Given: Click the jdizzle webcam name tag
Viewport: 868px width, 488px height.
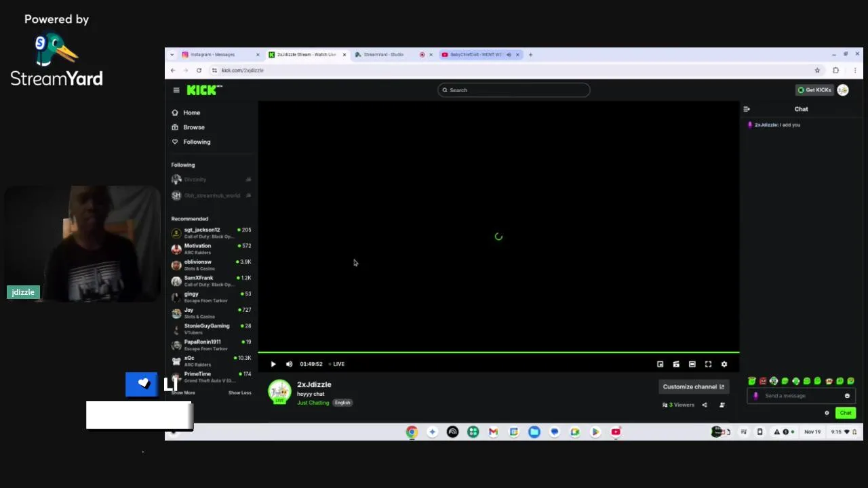Looking at the screenshot, I should [x=22, y=292].
